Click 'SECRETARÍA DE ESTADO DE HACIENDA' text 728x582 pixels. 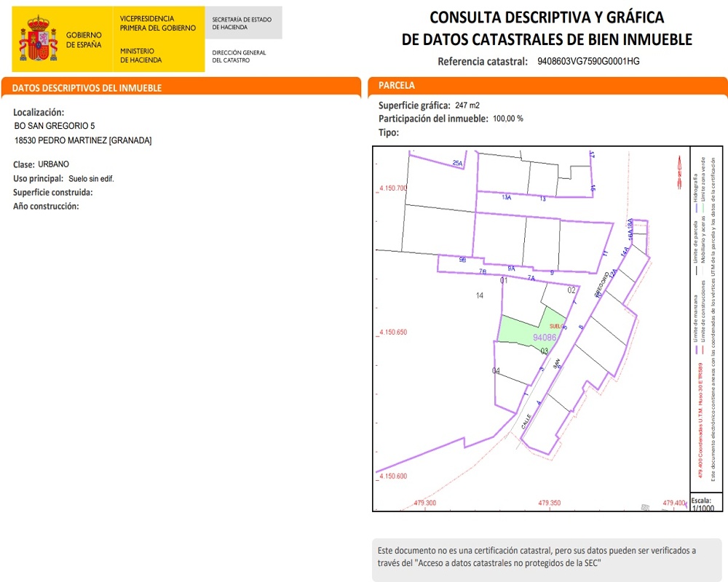tap(242, 23)
